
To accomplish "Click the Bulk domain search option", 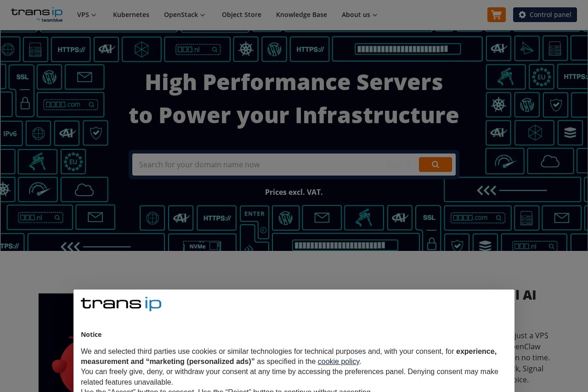I will (394, 165).
